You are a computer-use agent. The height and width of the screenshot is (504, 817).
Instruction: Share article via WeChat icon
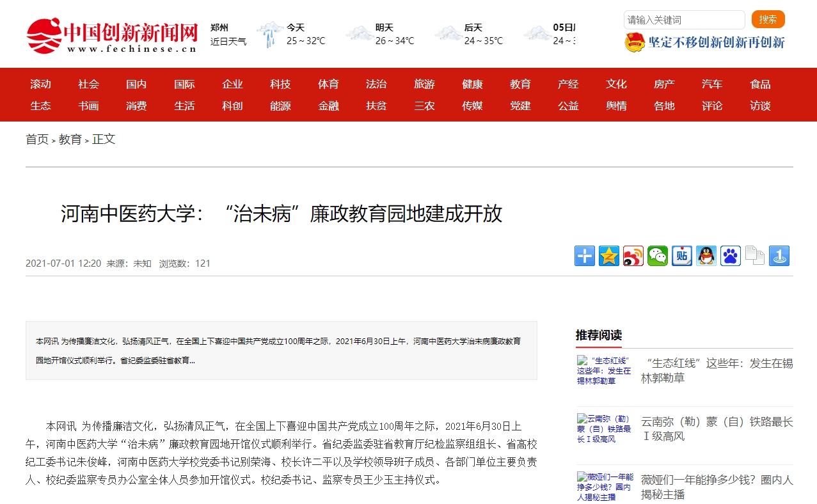click(657, 256)
